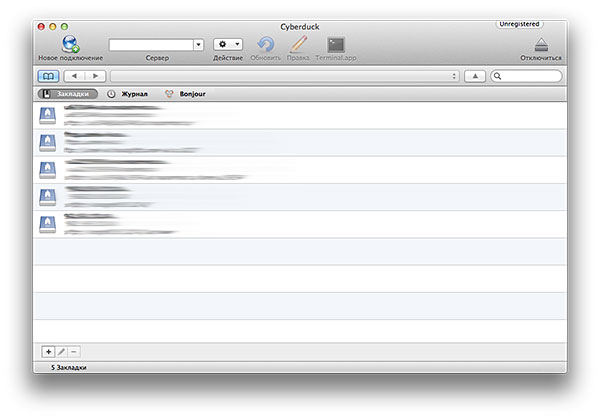Click the yellow minimize window button
Viewport: 600px width, 419px height.
tap(53, 26)
